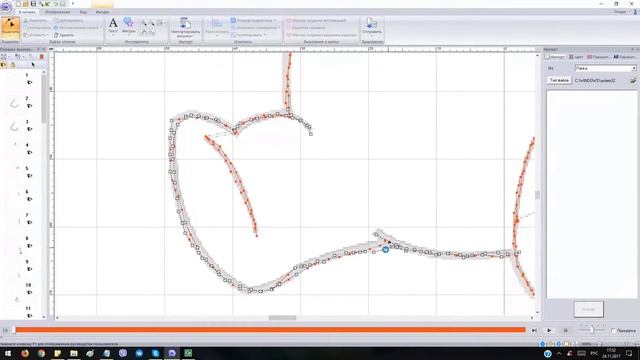Expand the Text tool dropdown arrow

(113, 35)
